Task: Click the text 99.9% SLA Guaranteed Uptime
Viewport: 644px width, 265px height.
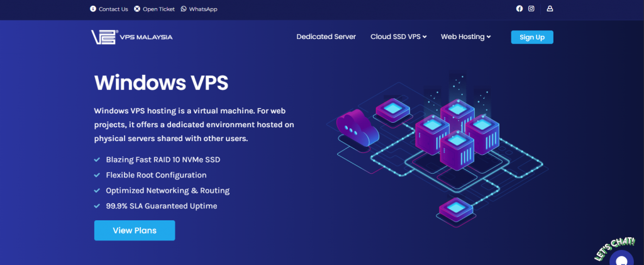Action: tap(162, 206)
